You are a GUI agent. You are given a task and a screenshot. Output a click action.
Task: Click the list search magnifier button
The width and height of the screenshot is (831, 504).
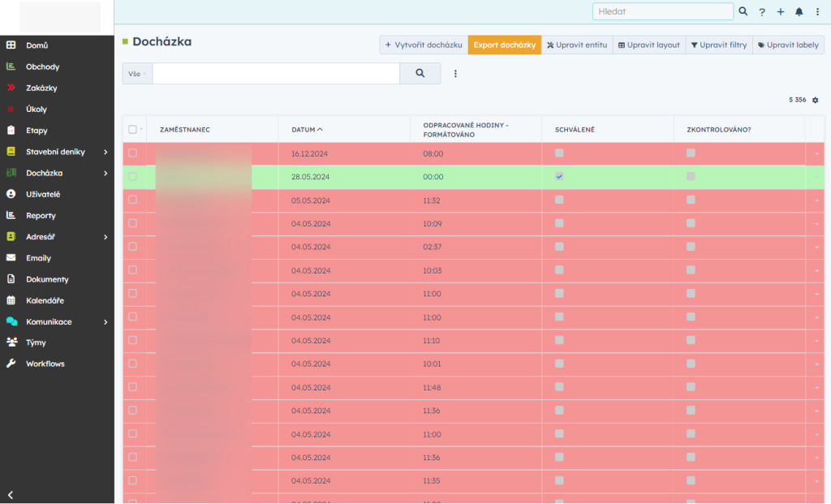click(420, 73)
